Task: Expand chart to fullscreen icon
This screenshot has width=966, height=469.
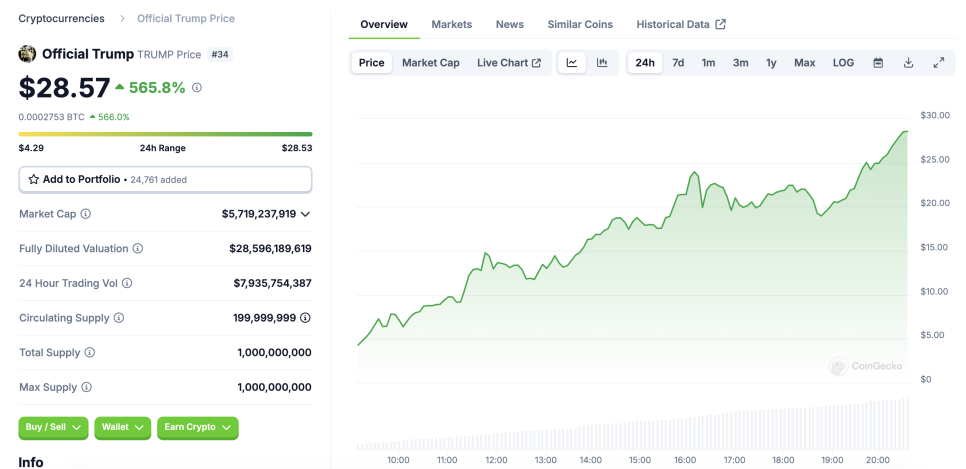Action: [x=939, y=63]
